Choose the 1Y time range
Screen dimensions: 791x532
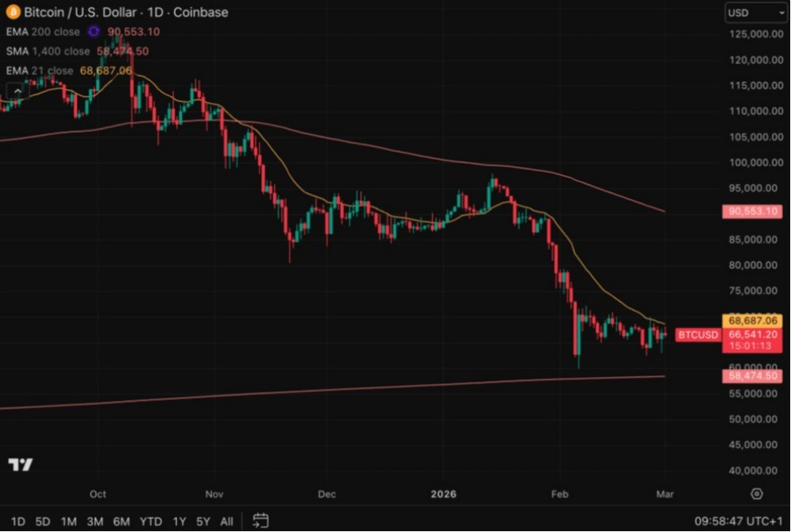point(179,522)
